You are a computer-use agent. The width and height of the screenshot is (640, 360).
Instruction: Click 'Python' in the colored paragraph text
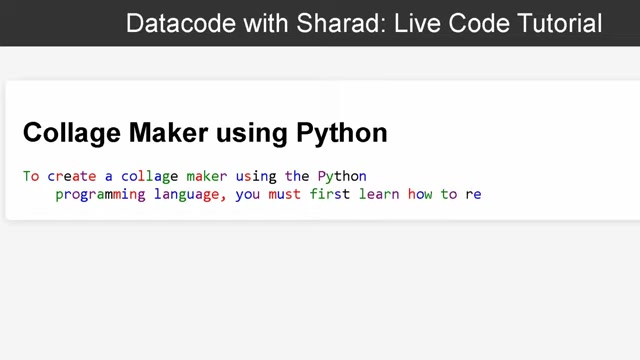click(342, 177)
